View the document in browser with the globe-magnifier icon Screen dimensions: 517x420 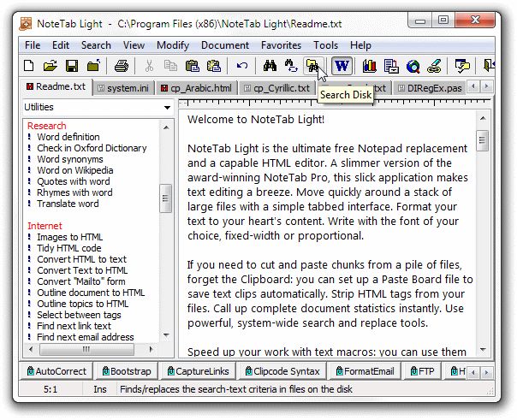(413, 66)
